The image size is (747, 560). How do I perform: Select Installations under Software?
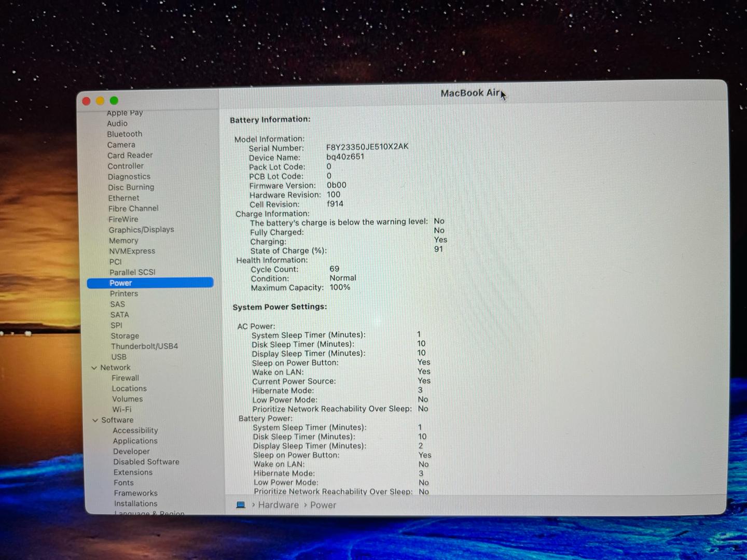136,503
